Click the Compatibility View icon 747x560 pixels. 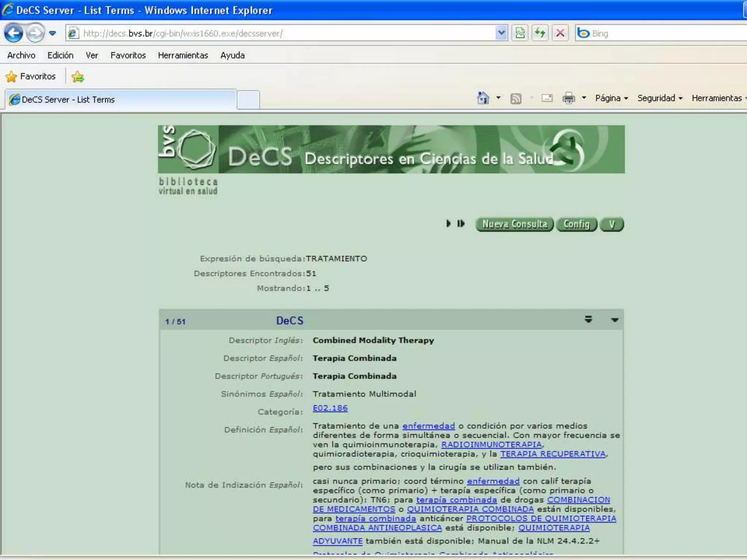[520, 33]
